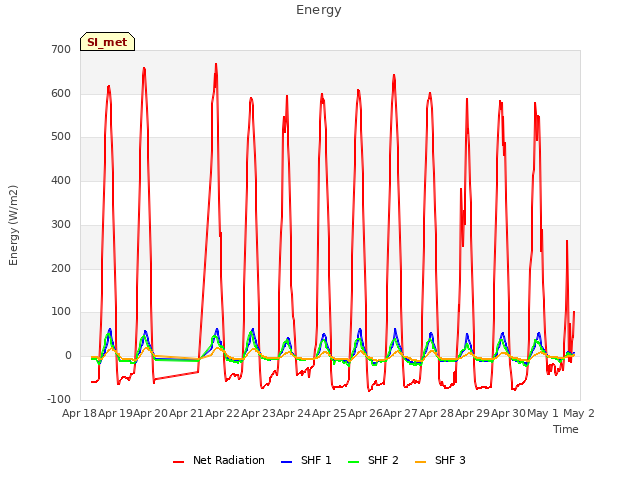Viewport: 640px width, 480px height.
Task: Click the Apr 19 x-axis tick label
Action: pyautogui.click(x=115, y=413)
